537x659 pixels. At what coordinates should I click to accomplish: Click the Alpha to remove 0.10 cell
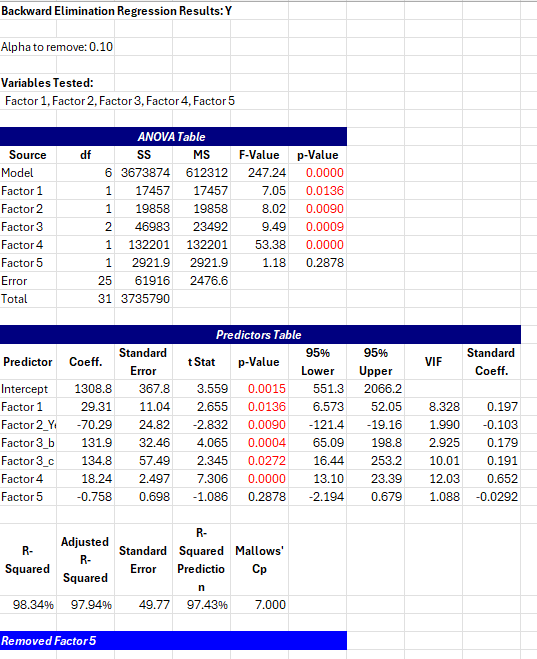click(57, 47)
